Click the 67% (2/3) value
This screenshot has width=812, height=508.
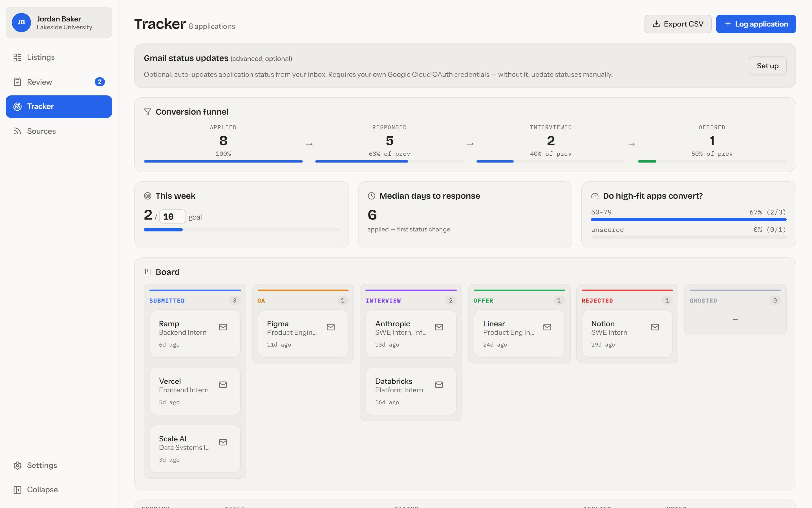tap(768, 212)
